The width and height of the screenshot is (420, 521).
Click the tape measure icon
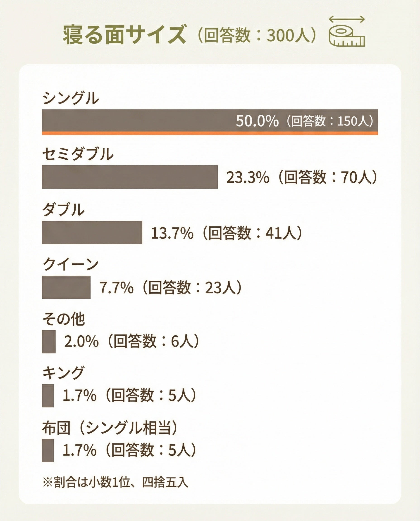[x=347, y=37]
